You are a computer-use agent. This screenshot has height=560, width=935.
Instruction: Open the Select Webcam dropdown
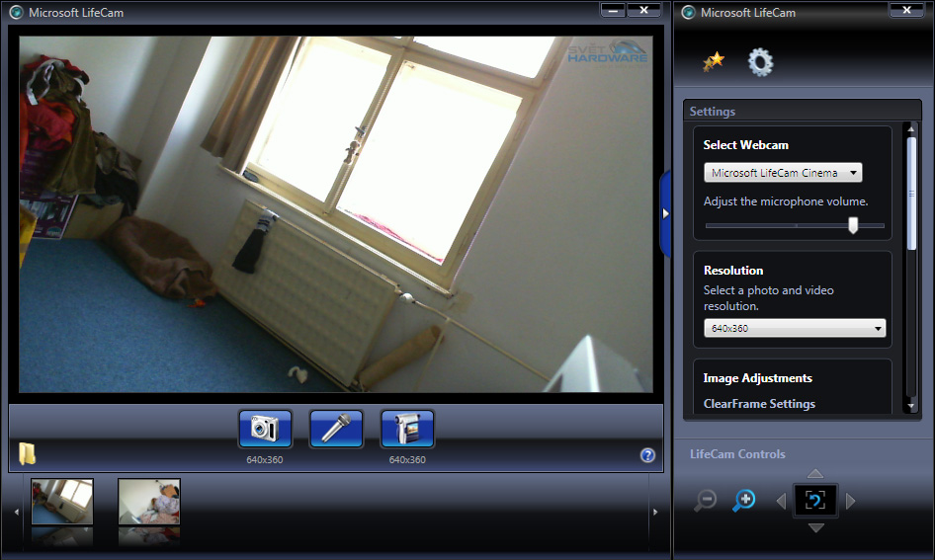click(783, 173)
